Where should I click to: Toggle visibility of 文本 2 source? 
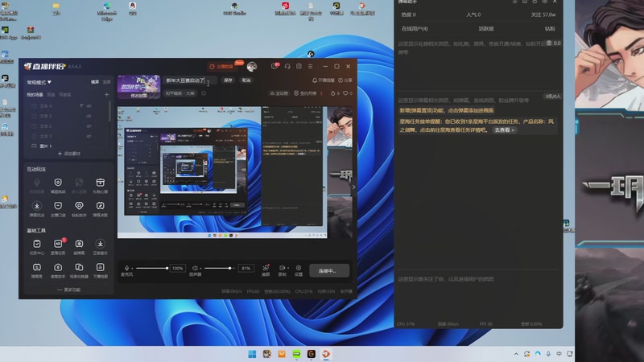89,126
